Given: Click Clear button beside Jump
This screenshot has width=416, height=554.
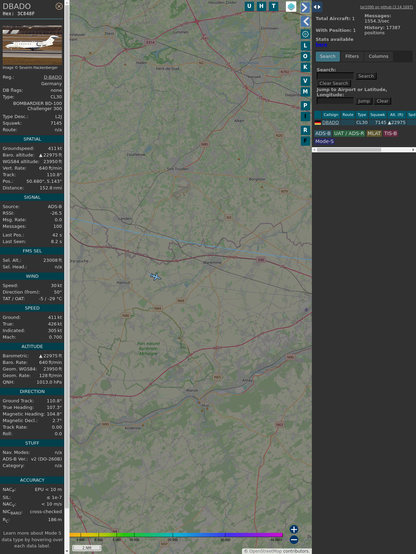Looking at the screenshot, I should click(x=382, y=101).
